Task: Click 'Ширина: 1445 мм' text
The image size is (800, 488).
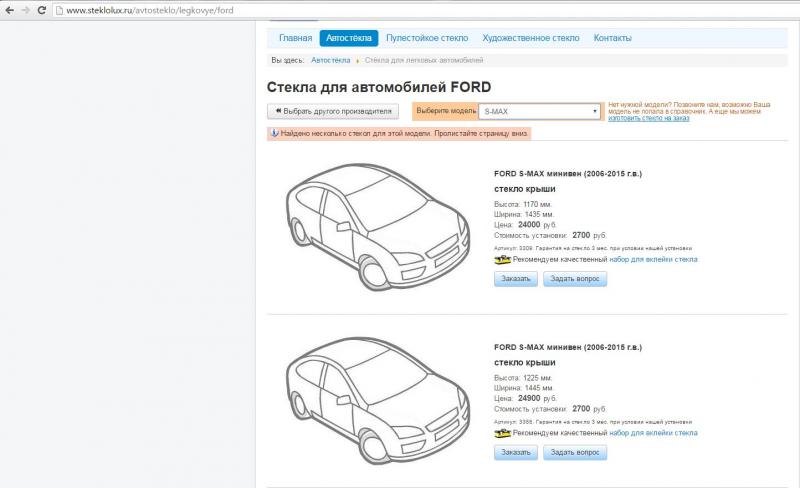Action: click(523, 388)
